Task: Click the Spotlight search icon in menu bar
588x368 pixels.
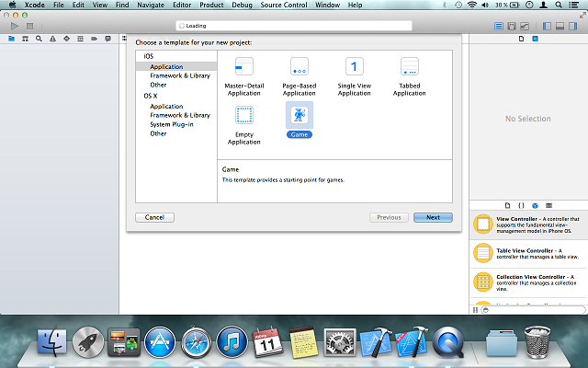Action: pos(559,5)
